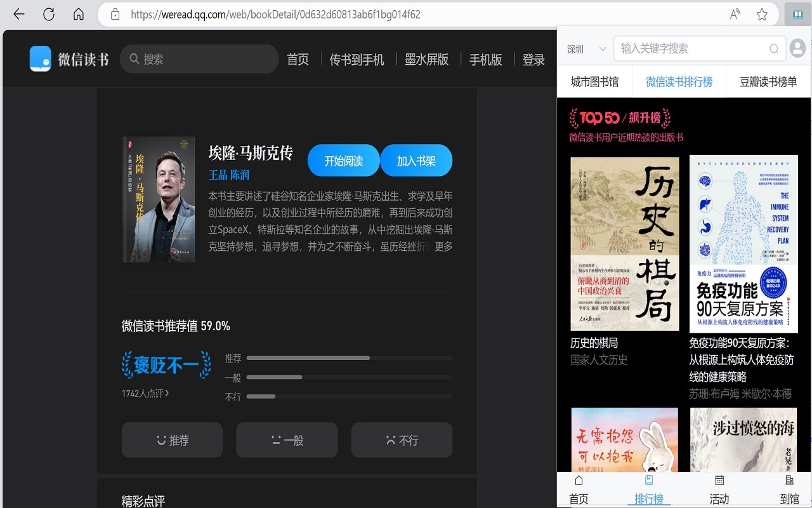Expand book description with 更多
This screenshot has height=508, width=812.
[x=443, y=246]
